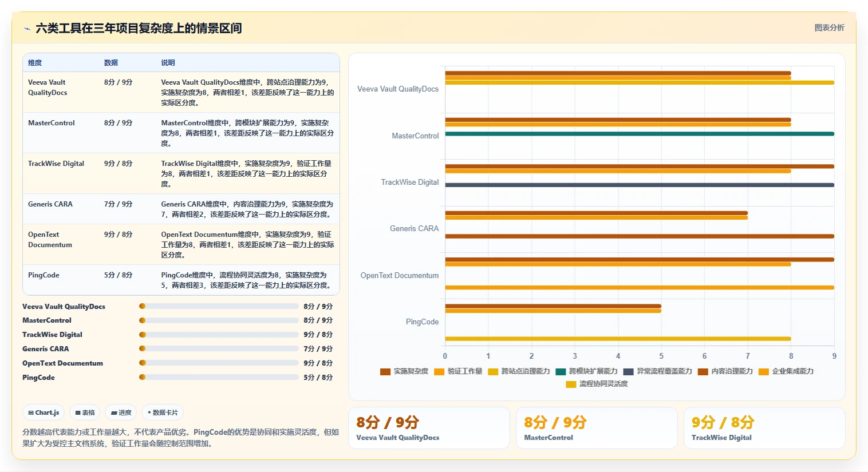Viewport: 868px width, 472px height.
Task: Toggle the 异常流程覆盖能力 legend item
Action: point(658,371)
